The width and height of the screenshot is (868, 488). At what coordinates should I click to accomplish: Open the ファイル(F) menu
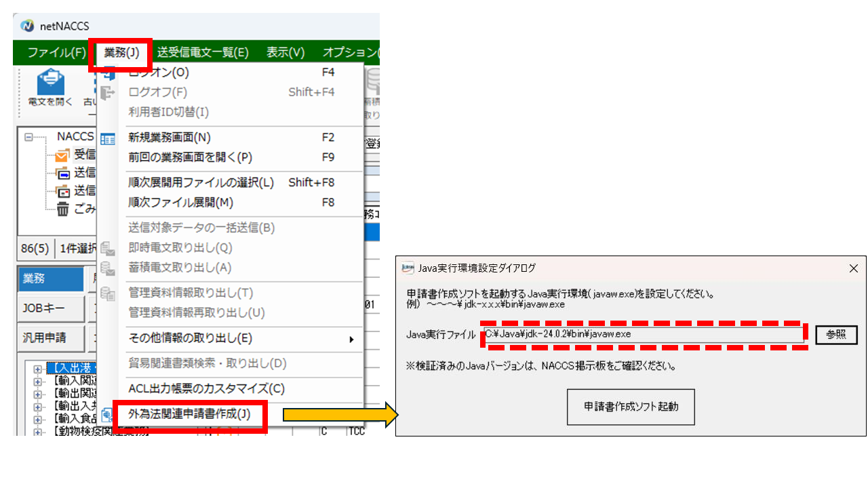point(56,52)
